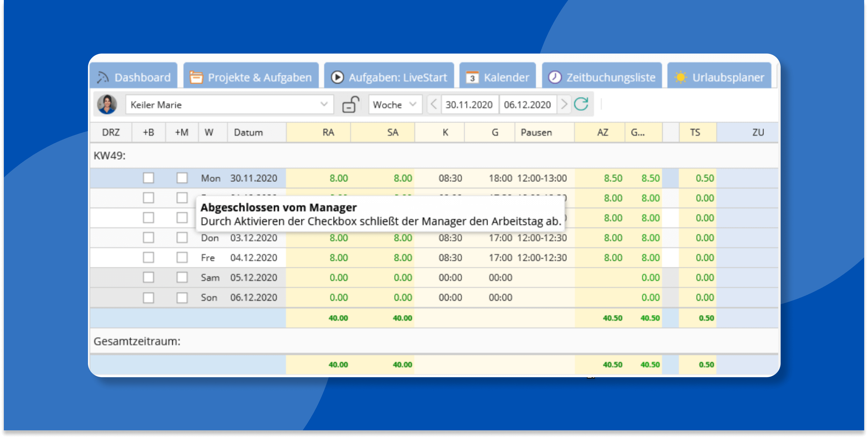Click the Urlaubsplaner sun icon
Screen dimensions: 868x438
coord(680,77)
